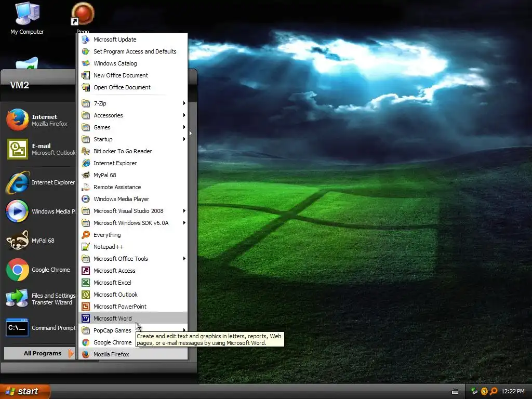Click the keyboard icon on taskbar
Image resolution: width=532 pixels, height=399 pixels.
click(455, 392)
